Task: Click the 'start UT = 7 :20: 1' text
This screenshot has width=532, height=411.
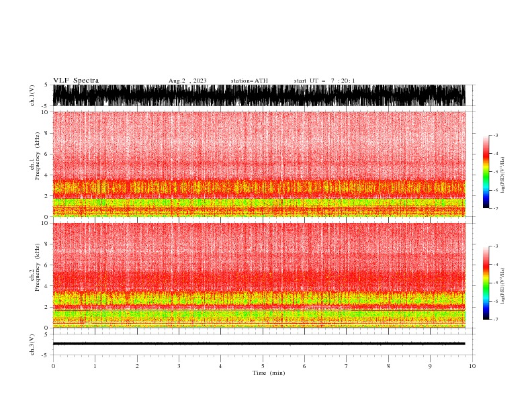Action: pyautogui.click(x=324, y=81)
